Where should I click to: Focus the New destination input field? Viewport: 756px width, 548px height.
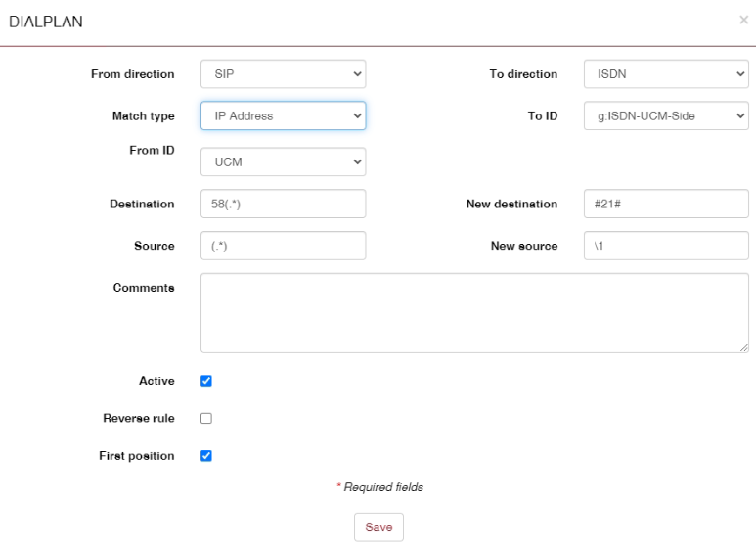[666, 205]
